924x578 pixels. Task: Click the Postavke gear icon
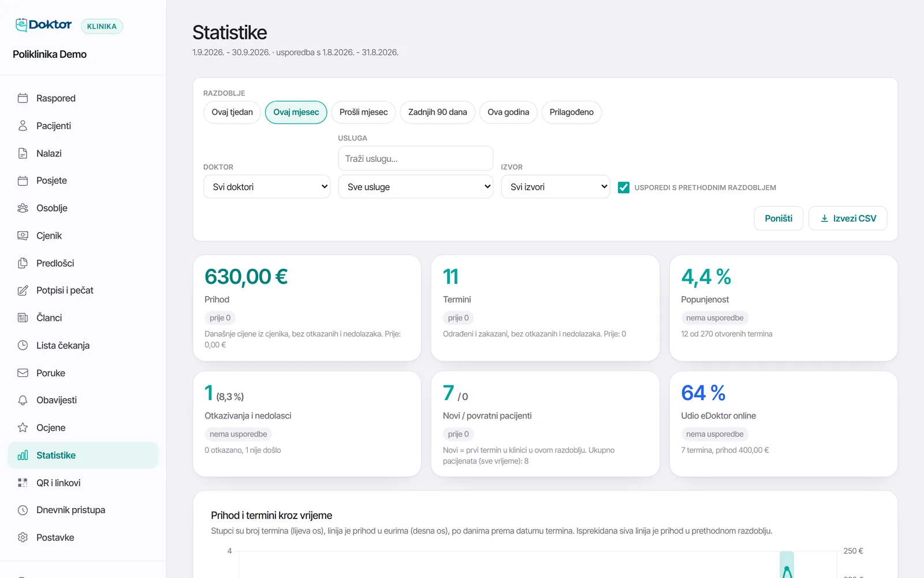tap(23, 538)
